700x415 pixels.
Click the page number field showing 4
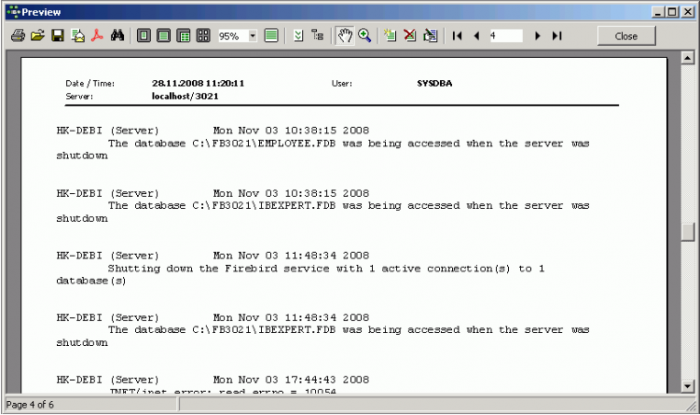pos(506,36)
